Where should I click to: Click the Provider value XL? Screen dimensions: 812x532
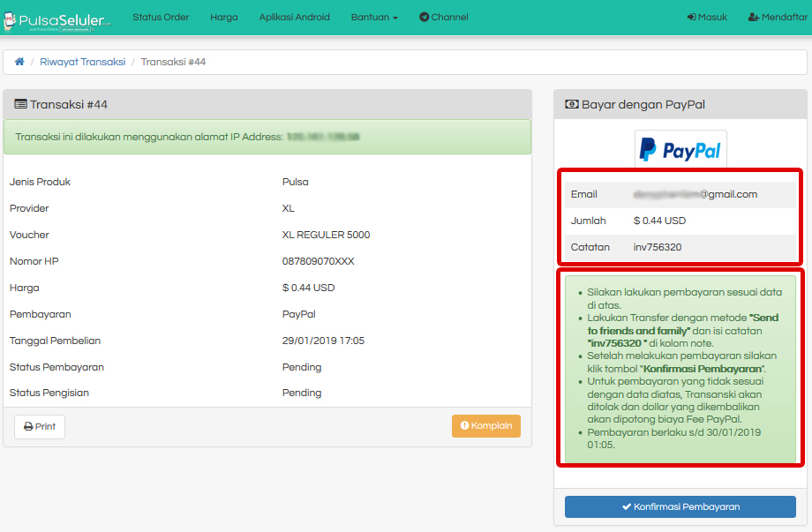click(288, 208)
